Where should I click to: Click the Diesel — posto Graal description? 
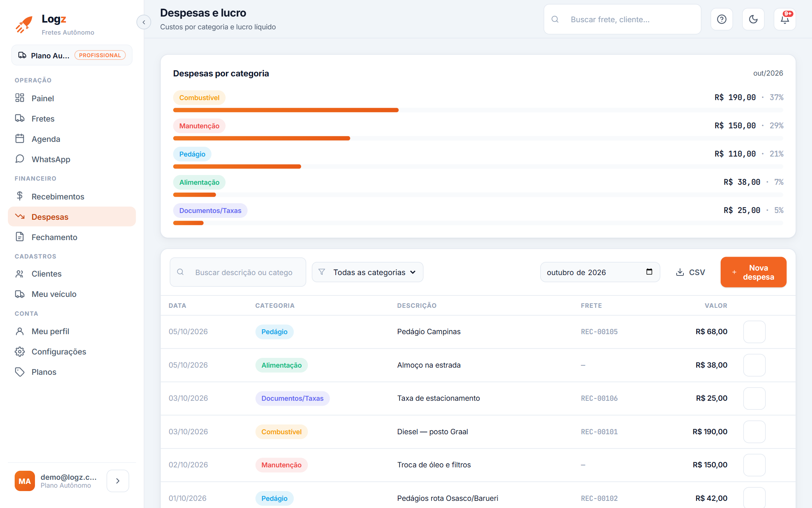pos(432,432)
